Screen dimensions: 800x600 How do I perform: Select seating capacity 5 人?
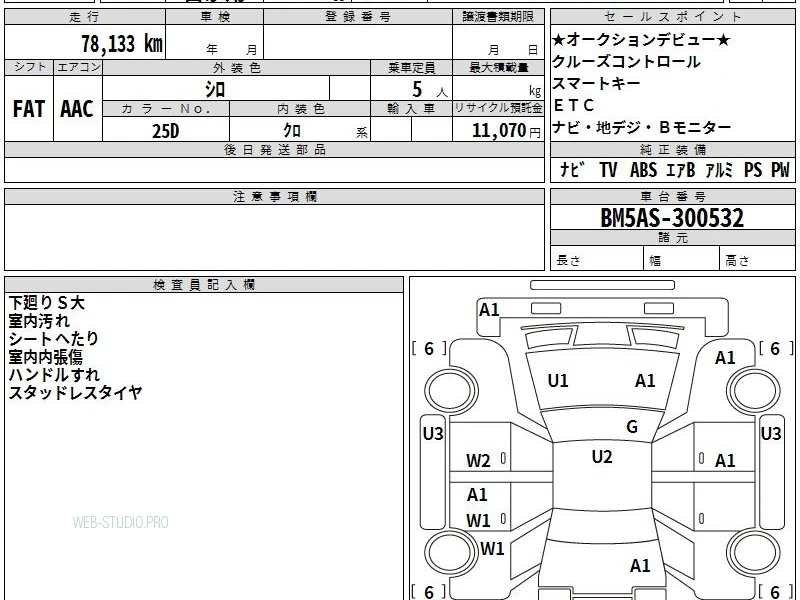coord(429,90)
